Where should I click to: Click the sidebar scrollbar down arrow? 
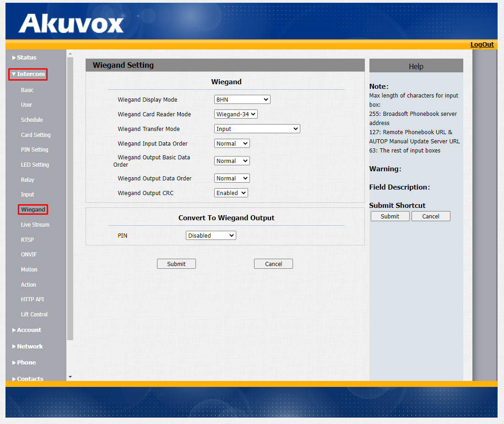tap(70, 377)
